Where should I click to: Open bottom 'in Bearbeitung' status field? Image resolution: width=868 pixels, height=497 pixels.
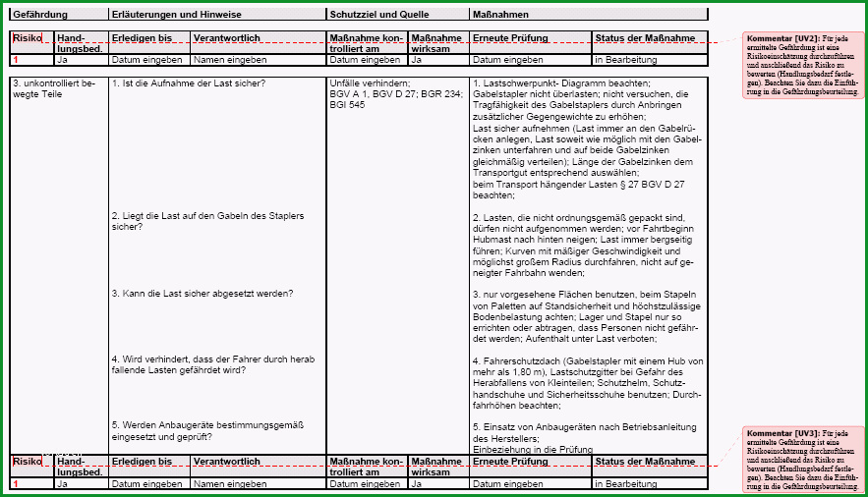[625, 483]
